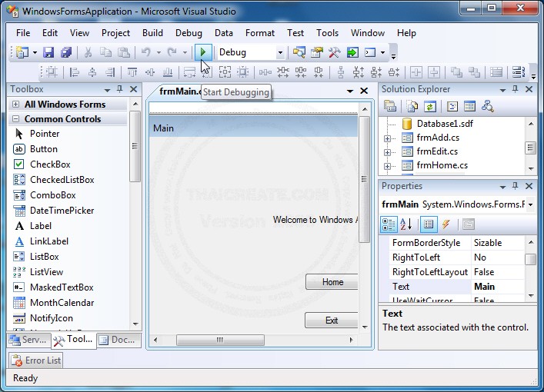544x392 pixels.
Task: Select the Properties view button in Properties panel
Action: point(429,224)
